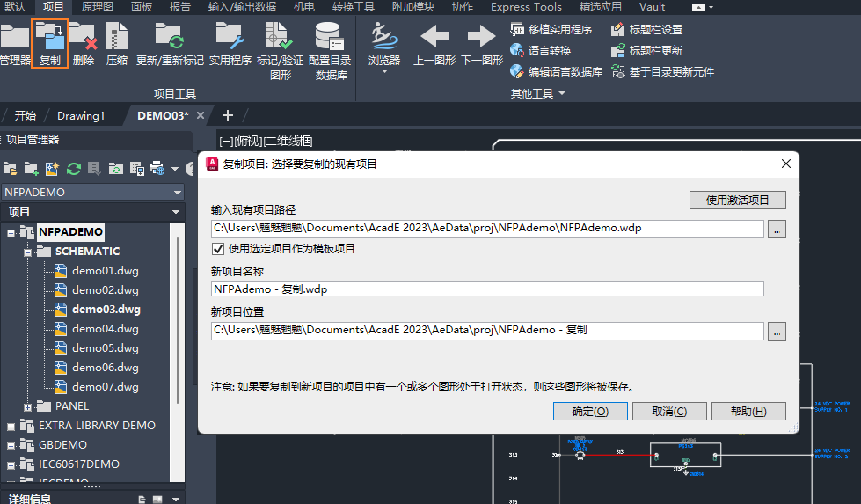Click 移植实用程序 tool
This screenshot has height=504, width=861.
(551, 29)
